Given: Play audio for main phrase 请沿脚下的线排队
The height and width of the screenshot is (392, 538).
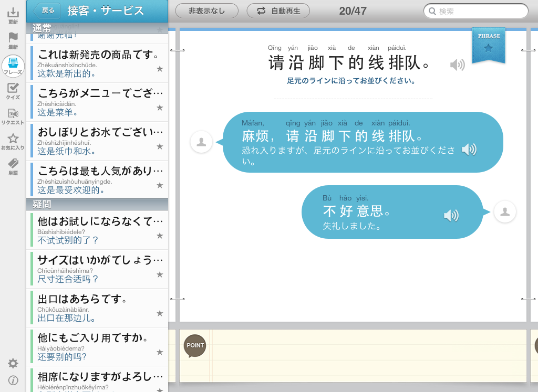Looking at the screenshot, I should click(458, 65).
